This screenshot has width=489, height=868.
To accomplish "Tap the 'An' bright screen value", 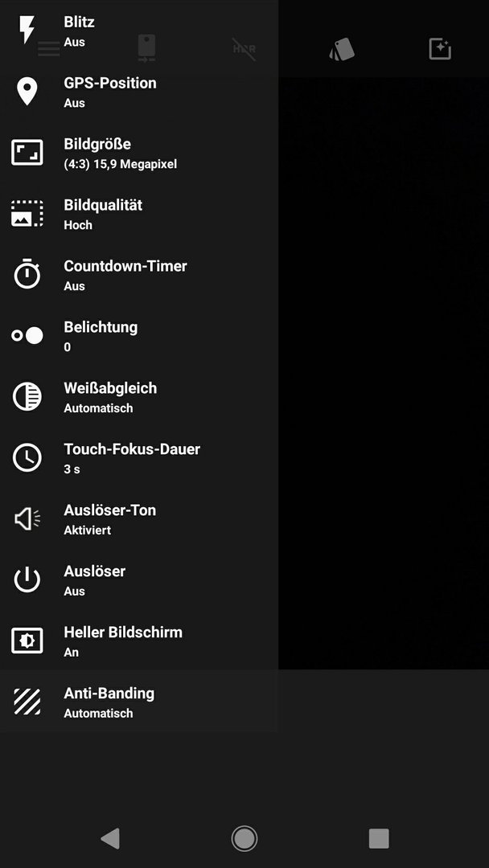I will tap(72, 652).
